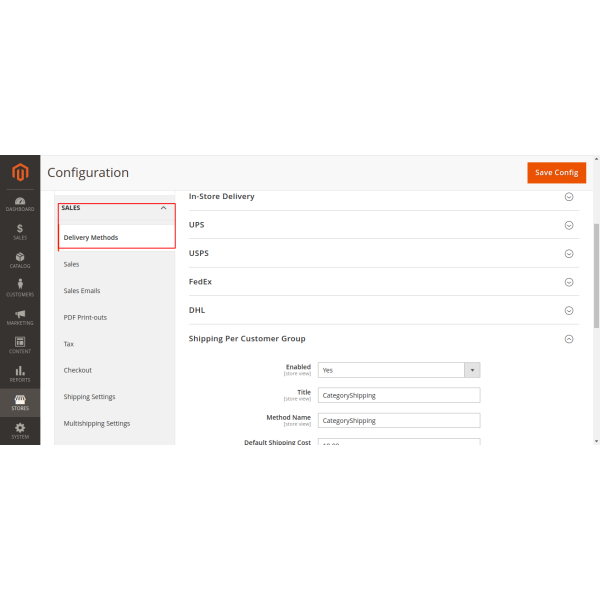Open the Enabled Yes dropdown
Screen dimensions: 600x600
pos(399,370)
